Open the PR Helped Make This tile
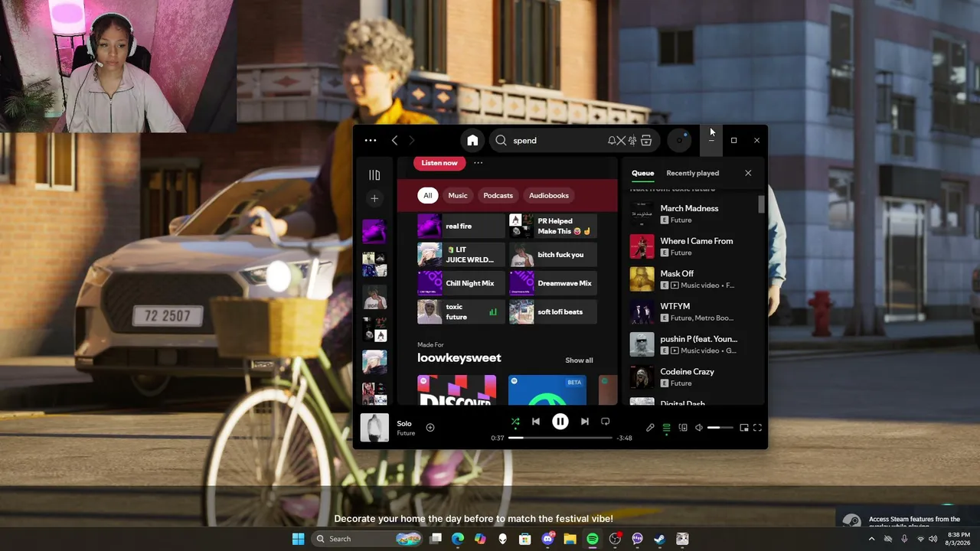 [x=553, y=227]
